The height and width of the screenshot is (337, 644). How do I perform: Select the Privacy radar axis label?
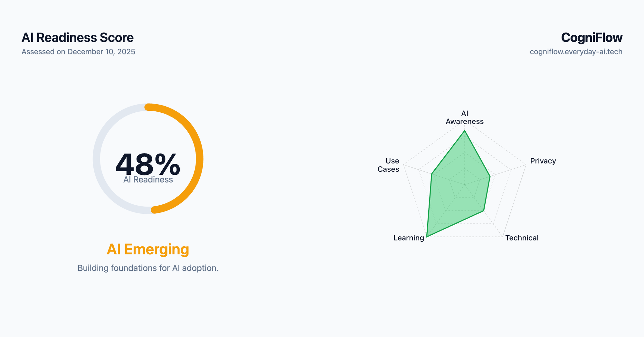[543, 161]
